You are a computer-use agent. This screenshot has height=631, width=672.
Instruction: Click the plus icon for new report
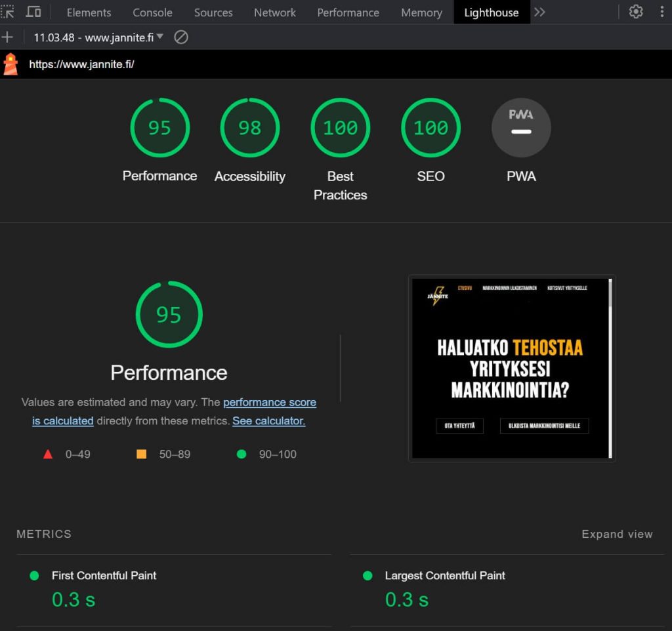click(7, 37)
